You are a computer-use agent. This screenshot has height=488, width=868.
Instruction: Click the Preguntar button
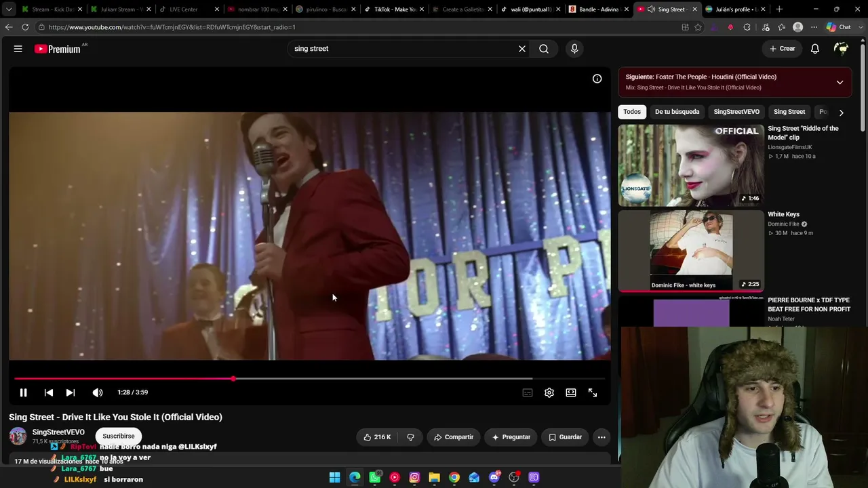click(x=511, y=437)
